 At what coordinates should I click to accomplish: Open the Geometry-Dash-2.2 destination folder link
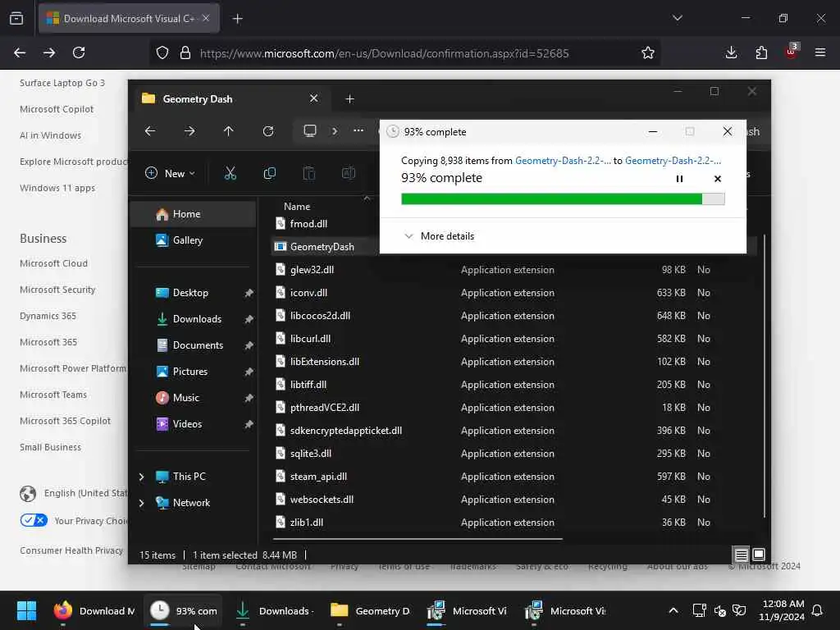673,160
